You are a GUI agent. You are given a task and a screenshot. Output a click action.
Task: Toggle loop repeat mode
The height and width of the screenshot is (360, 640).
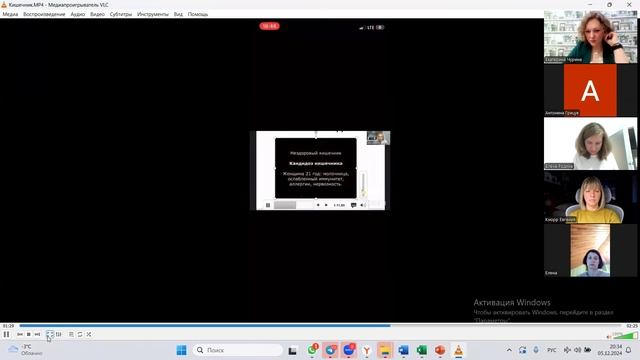coord(80,334)
